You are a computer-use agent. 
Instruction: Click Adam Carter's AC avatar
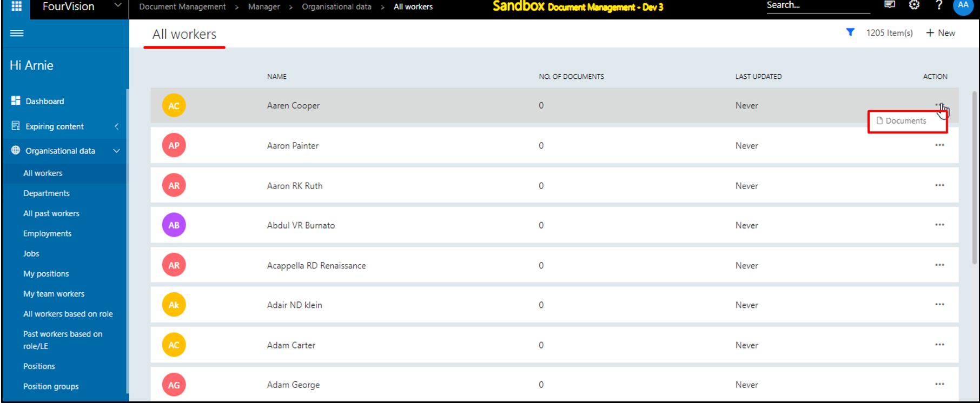pos(174,345)
